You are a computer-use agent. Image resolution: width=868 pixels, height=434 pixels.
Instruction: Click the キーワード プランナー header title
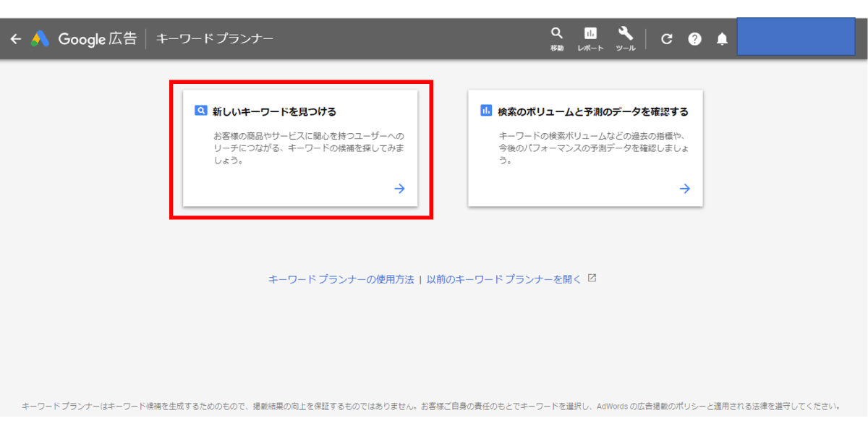(x=215, y=39)
